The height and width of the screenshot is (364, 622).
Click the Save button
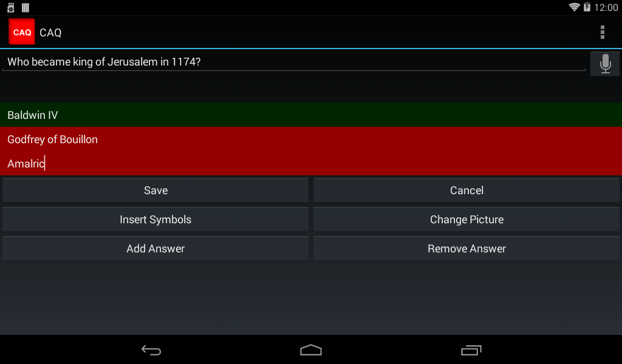(155, 190)
